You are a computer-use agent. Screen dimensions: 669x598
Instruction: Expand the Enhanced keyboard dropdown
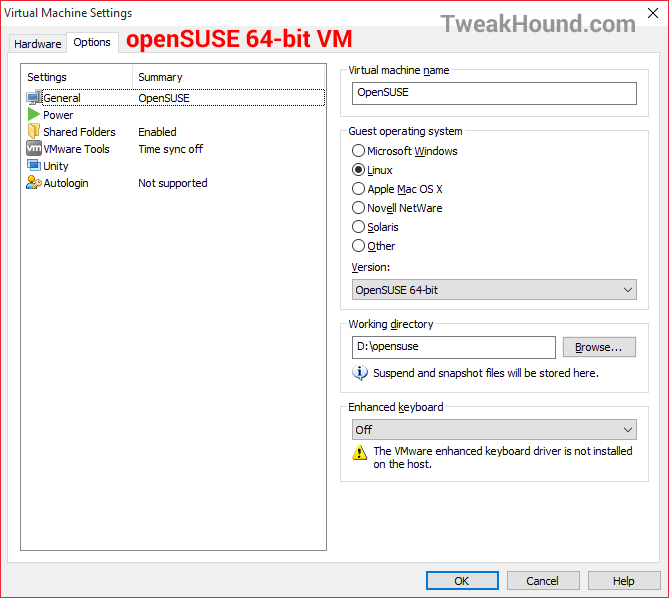click(x=494, y=430)
